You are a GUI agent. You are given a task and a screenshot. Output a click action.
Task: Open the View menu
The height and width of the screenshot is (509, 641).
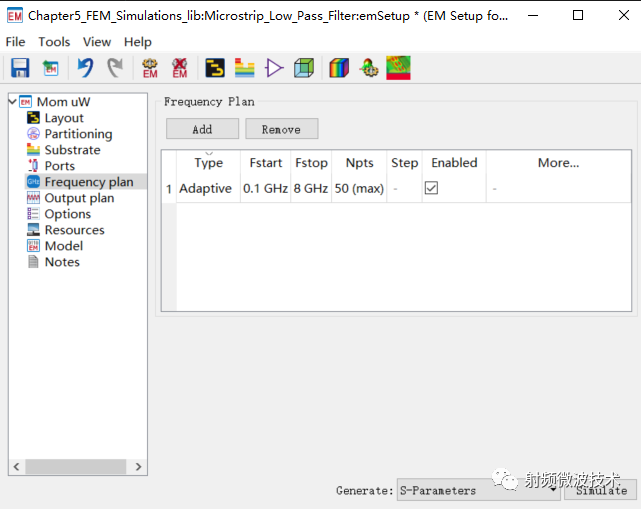coord(97,42)
